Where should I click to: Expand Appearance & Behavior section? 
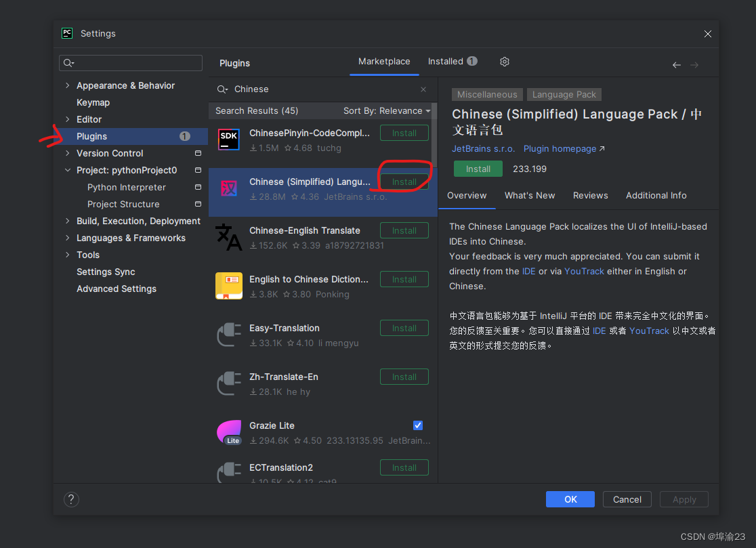point(68,85)
